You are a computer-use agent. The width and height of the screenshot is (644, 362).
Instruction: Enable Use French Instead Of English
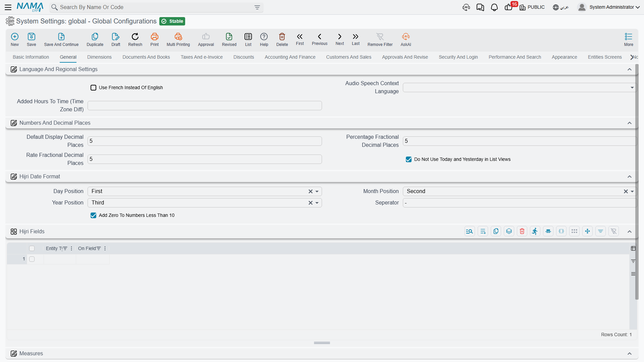coord(93,87)
